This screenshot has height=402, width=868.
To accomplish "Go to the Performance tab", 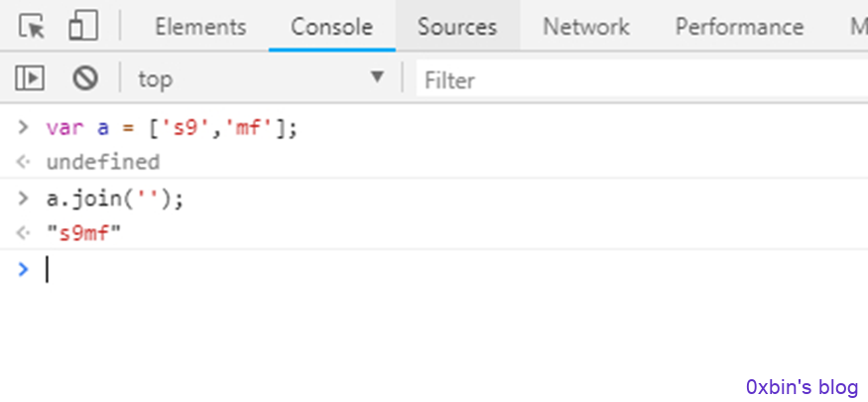I will [x=740, y=27].
